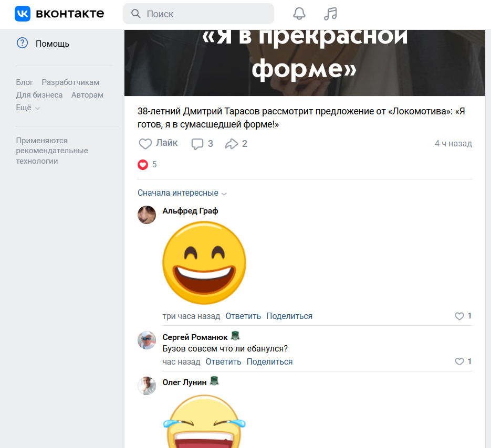Share Сергей Романюк's comment
Screen dimensions: 491x448
click(269, 362)
